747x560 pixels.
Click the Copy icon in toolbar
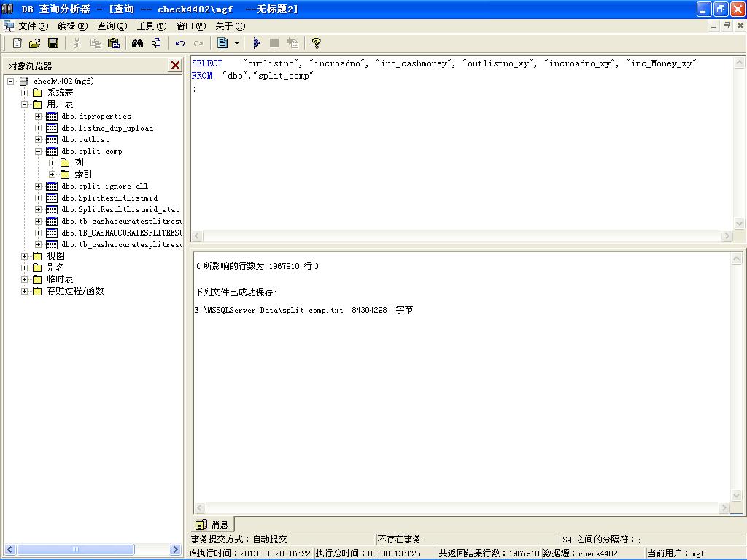pyautogui.click(x=96, y=43)
